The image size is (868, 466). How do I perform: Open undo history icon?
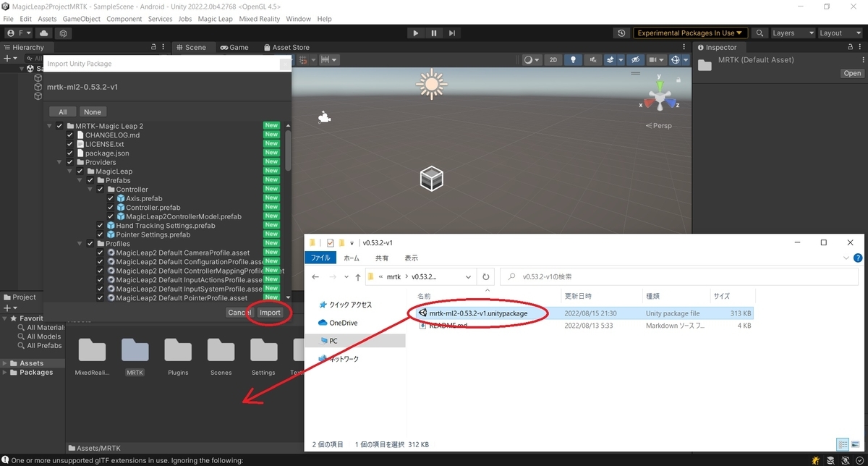coord(621,33)
